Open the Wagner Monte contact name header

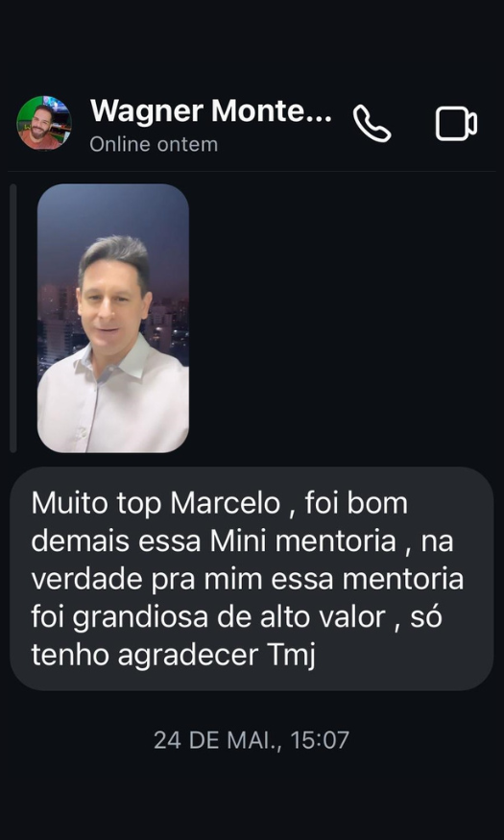point(211,111)
